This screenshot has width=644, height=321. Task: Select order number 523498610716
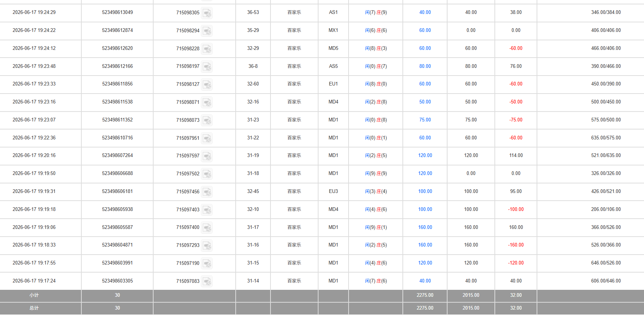[117, 138]
